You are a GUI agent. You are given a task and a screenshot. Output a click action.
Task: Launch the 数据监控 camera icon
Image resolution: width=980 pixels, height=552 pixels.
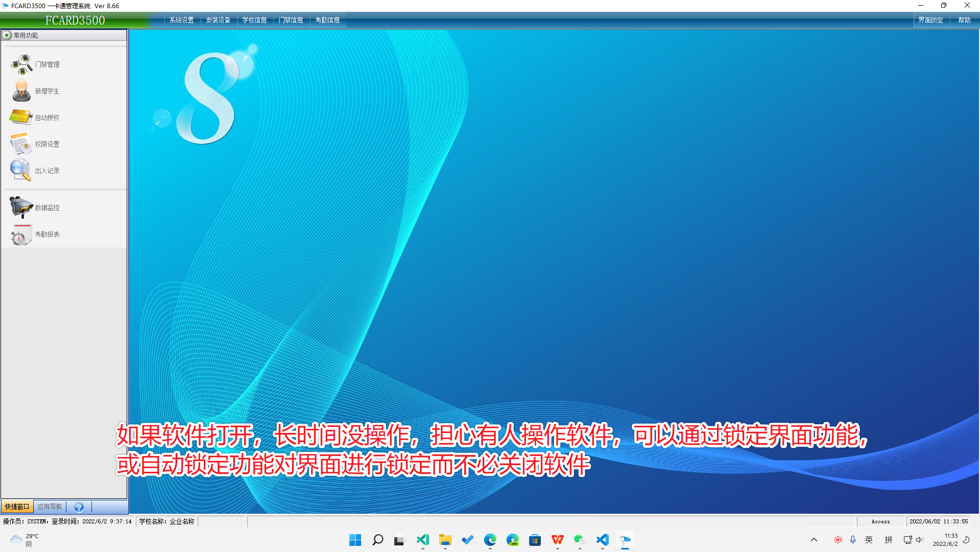tap(21, 207)
